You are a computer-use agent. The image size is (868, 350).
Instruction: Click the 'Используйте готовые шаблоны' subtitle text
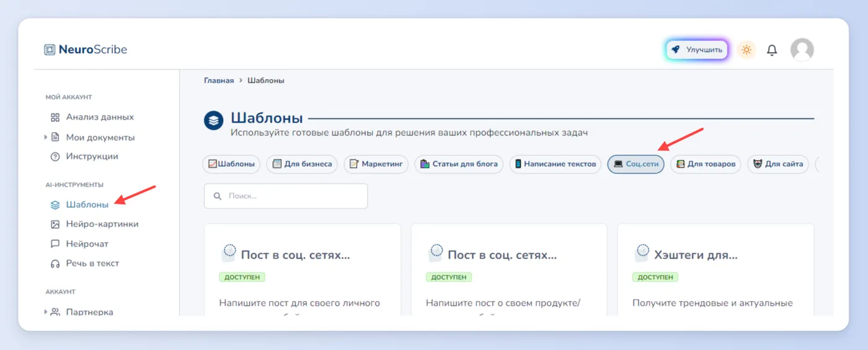[x=409, y=133]
